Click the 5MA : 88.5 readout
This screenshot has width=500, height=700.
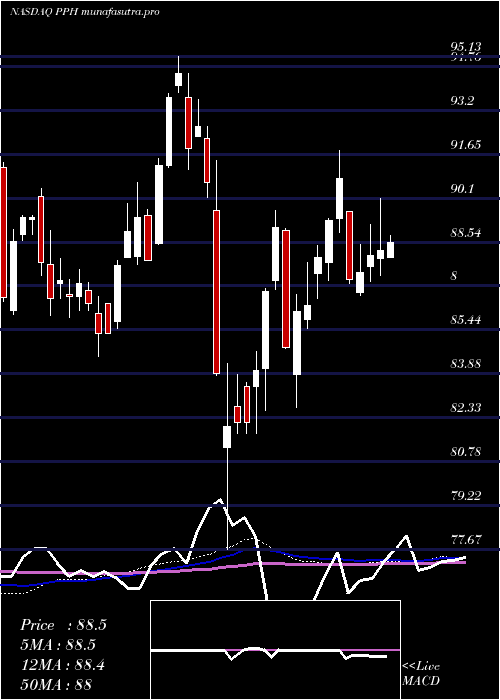click(x=58, y=645)
